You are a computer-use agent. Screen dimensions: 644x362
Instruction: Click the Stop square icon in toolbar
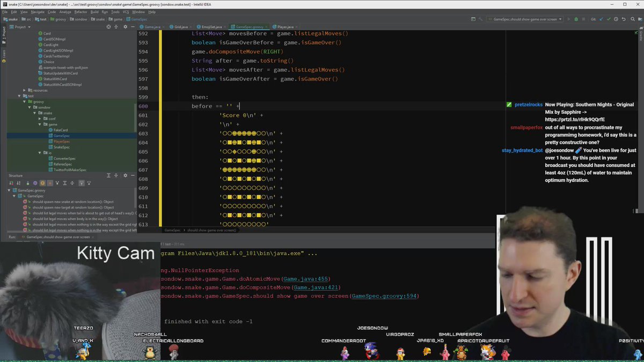coord(583,19)
